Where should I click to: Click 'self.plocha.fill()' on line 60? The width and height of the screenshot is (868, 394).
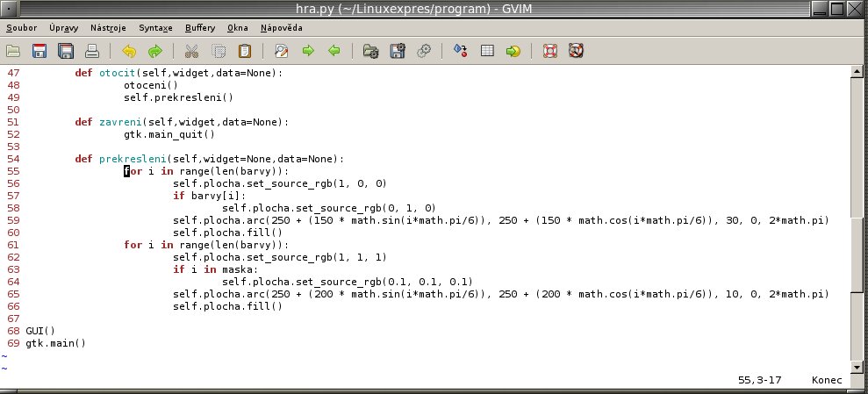(227, 233)
